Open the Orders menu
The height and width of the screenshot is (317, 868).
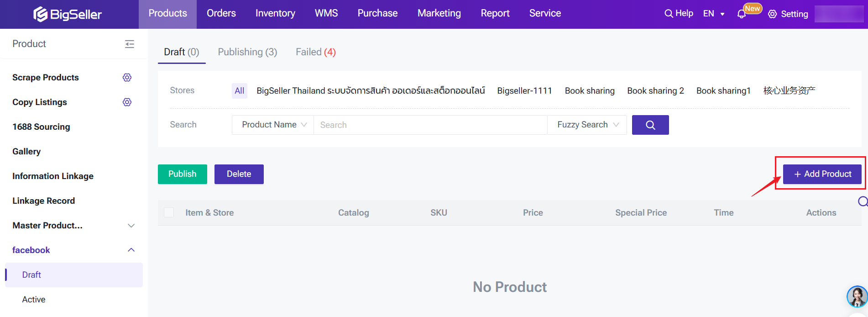(221, 14)
